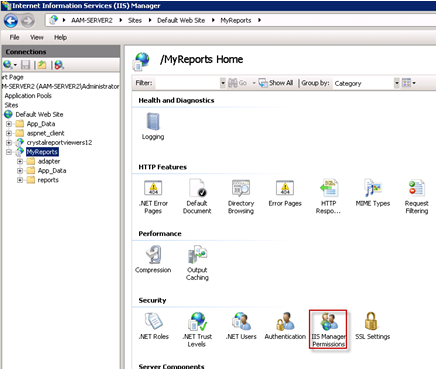Open dropdown arrow after MyReports breadcrumb
The image size is (436, 369).
[x=259, y=20]
